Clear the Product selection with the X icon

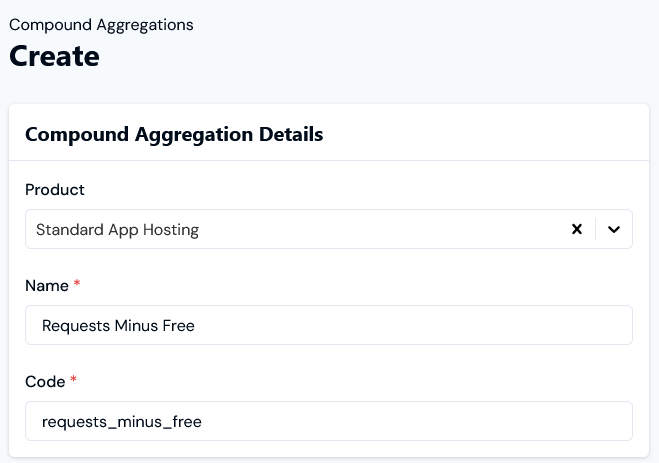tap(577, 229)
